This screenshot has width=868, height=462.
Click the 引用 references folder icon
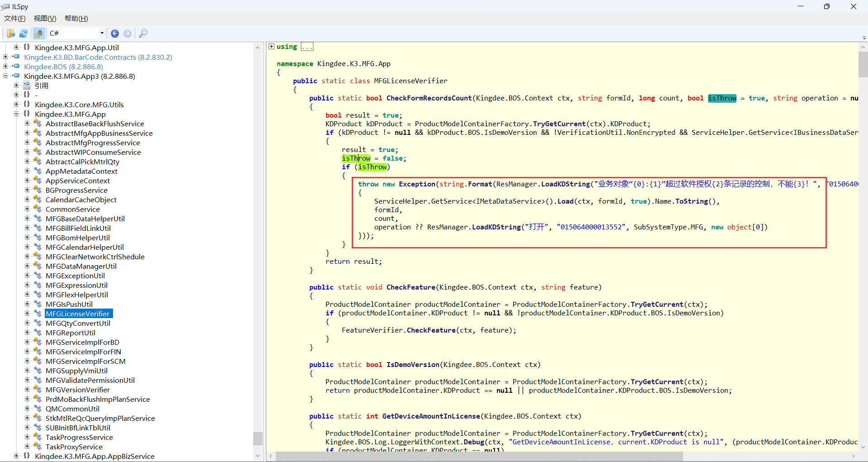pyautogui.click(x=27, y=86)
